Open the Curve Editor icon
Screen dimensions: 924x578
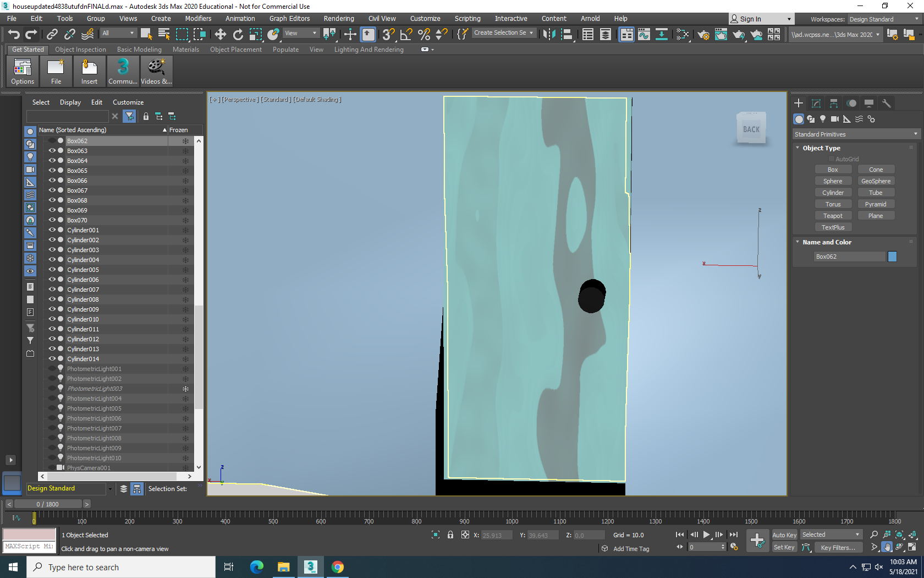(x=644, y=34)
